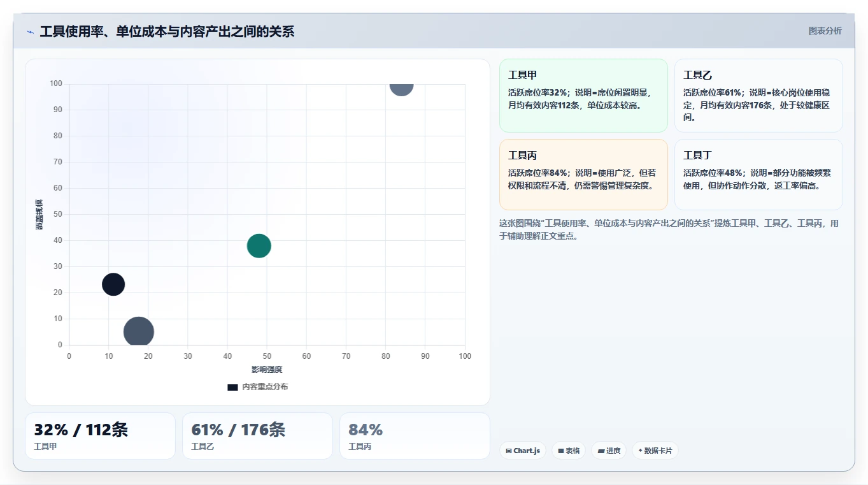The height and width of the screenshot is (485, 868).
Task: Click the 覆盖规模 y-axis title
Action: (x=39, y=215)
